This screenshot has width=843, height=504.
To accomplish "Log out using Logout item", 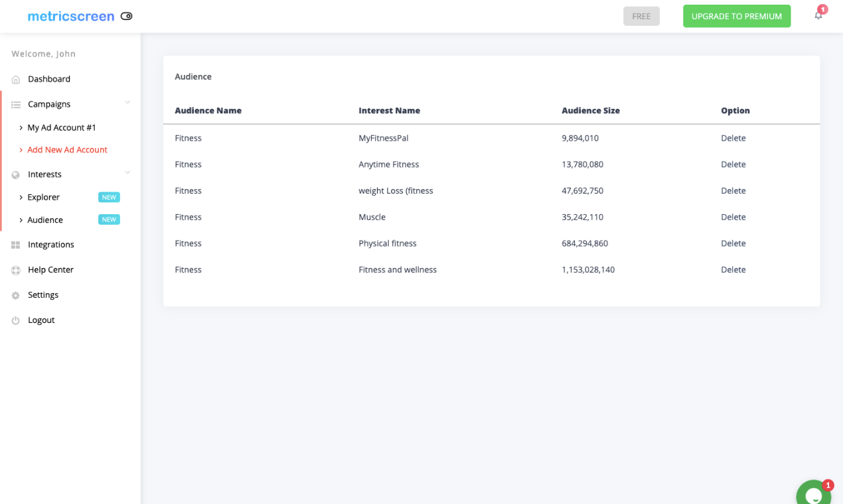I will coord(41,320).
